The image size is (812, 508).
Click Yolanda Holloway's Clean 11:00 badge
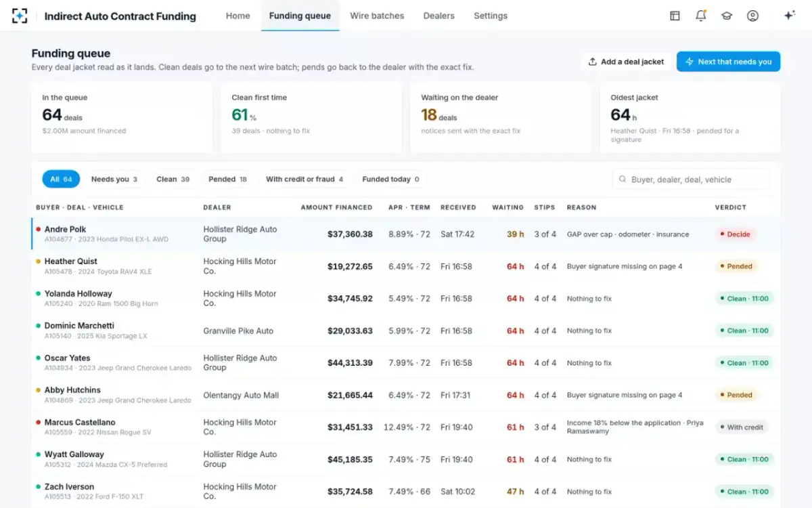point(744,299)
